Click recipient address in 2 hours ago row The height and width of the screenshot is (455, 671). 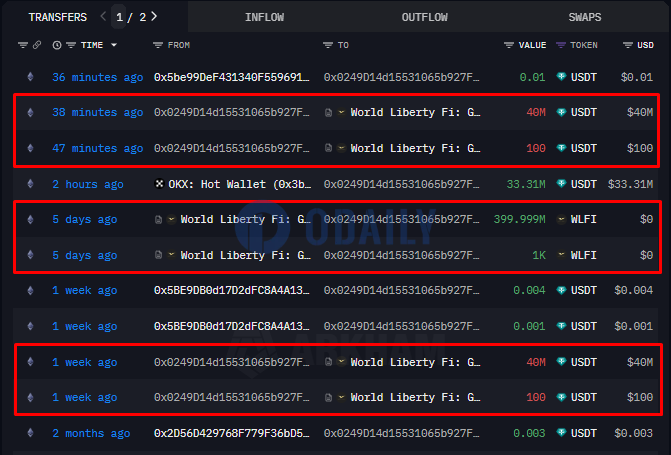[401, 184]
